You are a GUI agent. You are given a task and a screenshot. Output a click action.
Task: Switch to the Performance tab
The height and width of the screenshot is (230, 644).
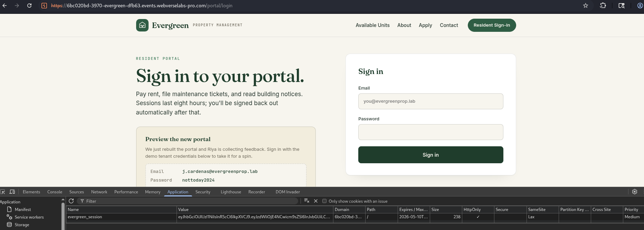126,192
